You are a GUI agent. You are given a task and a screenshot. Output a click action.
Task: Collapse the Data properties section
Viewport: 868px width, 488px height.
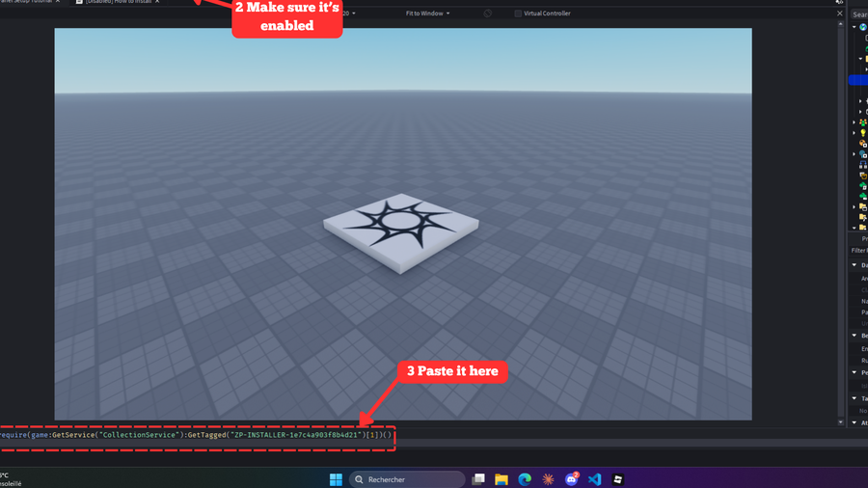tap(854, 265)
